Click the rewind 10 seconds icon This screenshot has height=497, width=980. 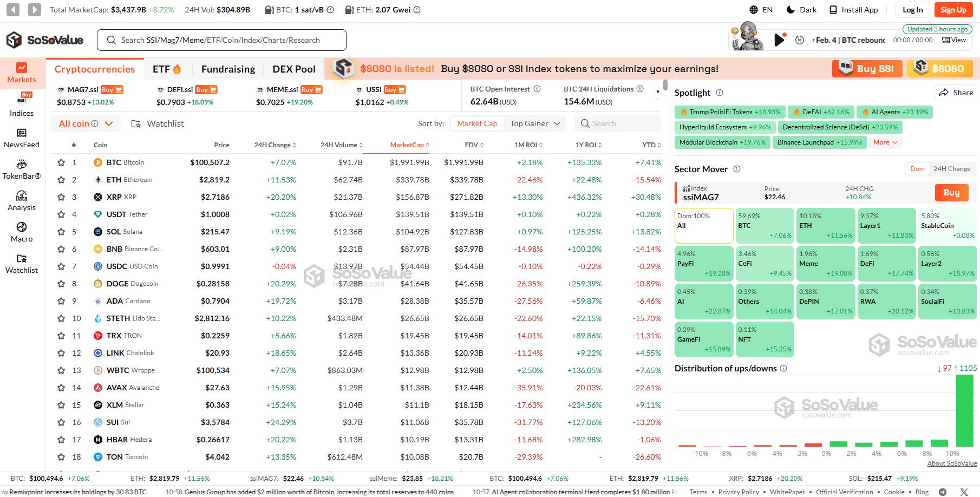pos(800,40)
